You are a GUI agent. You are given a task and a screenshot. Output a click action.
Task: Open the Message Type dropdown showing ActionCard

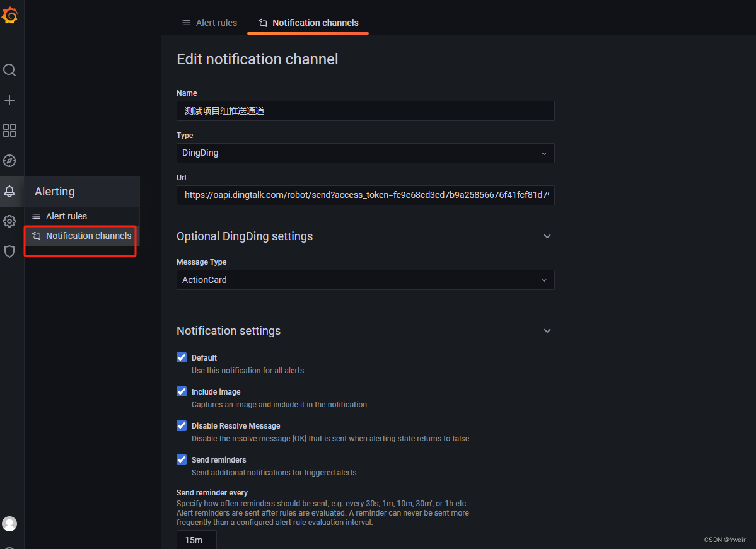365,280
